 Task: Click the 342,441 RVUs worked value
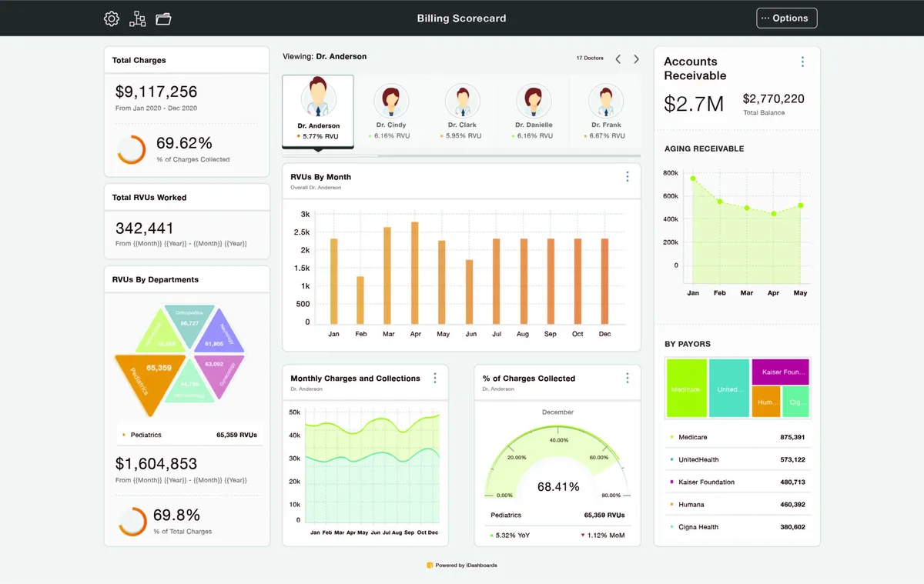point(145,228)
